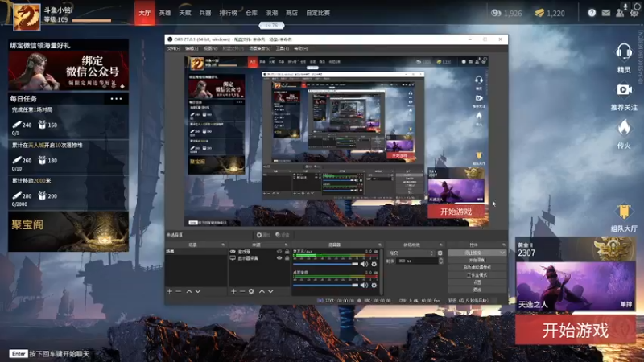The height and width of the screenshot is (362, 644).
Task: Add a source with the plus icon
Action: pyautogui.click(x=233, y=291)
